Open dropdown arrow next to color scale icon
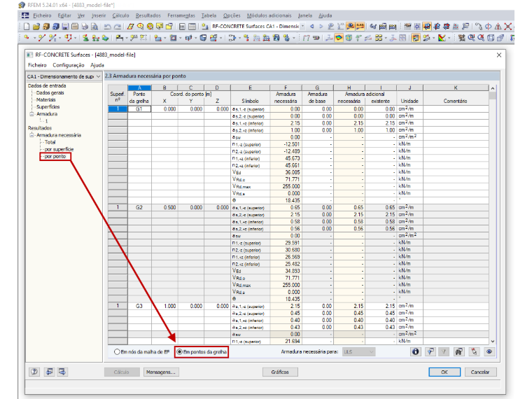Screen dimensions: 532x399 (x=449, y=38)
